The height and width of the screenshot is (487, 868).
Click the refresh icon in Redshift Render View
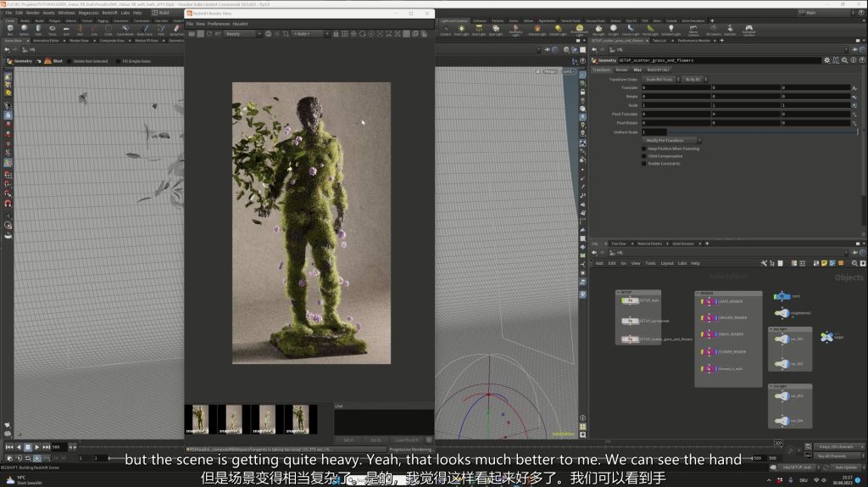(209, 34)
